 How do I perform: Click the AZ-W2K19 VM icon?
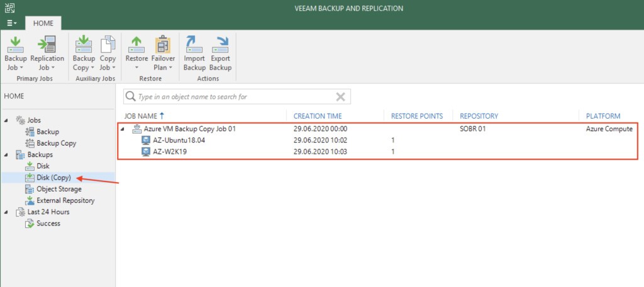pos(146,152)
